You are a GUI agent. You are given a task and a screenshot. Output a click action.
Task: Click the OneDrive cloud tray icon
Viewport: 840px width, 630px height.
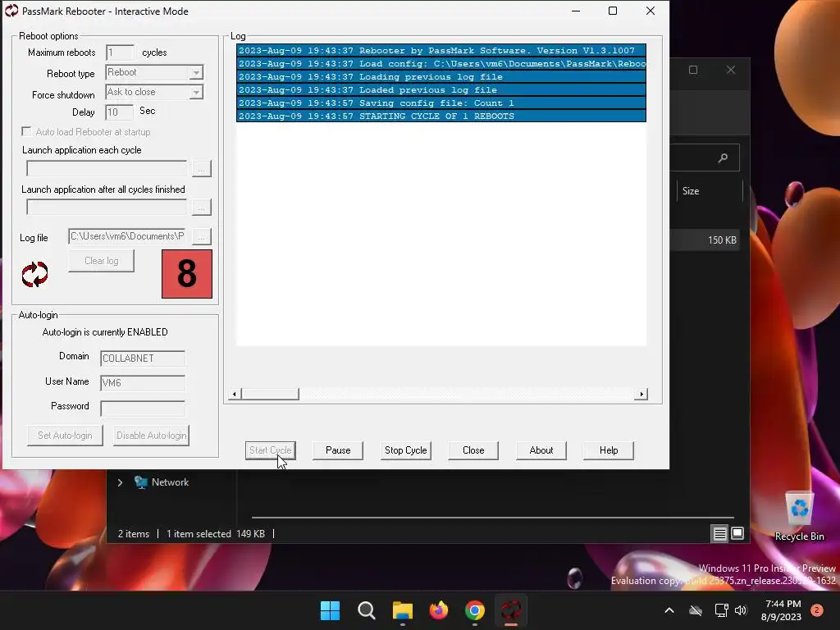click(696, 610)
